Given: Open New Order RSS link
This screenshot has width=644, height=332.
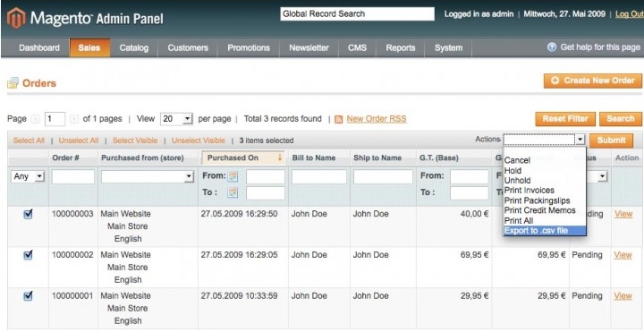Looking at the screenshot, I should [x=377, y=119].
